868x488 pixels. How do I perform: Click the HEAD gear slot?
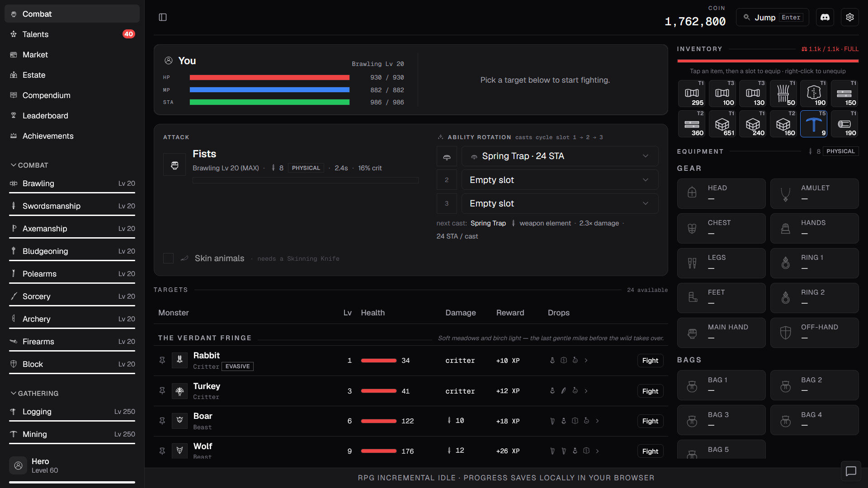[721, 194]
